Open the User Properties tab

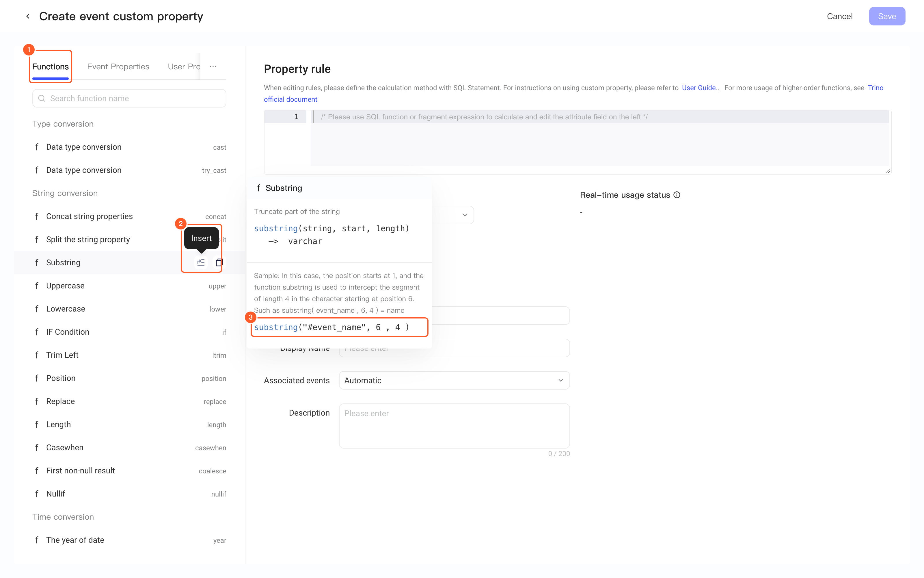(184, 66)
